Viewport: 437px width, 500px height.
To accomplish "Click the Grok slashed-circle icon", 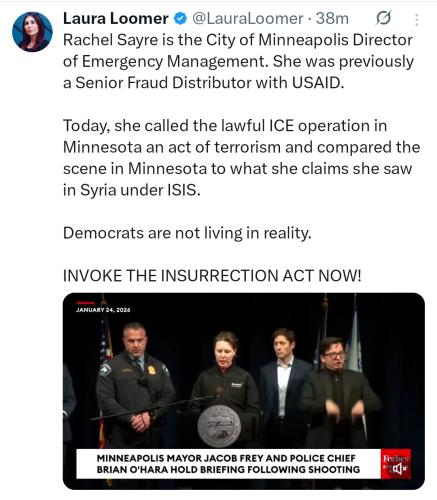I will [x=383, y=18].
